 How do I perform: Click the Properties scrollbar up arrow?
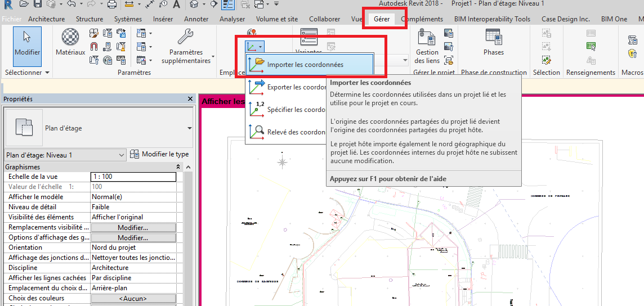(x=188, y=168)
